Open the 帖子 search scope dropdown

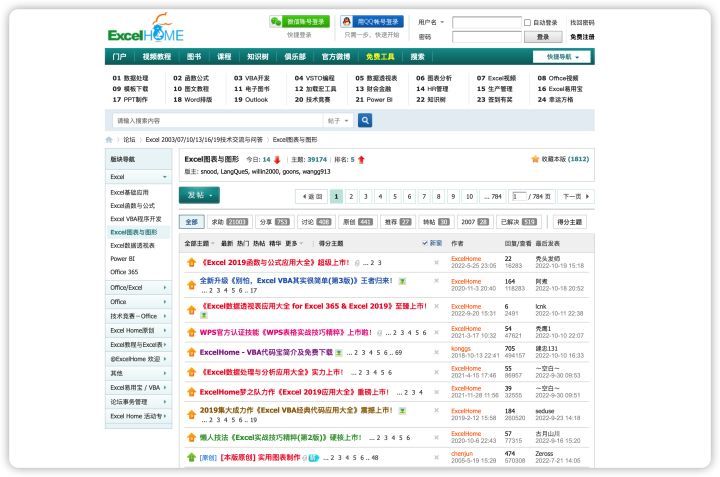[x=338, y=121]
